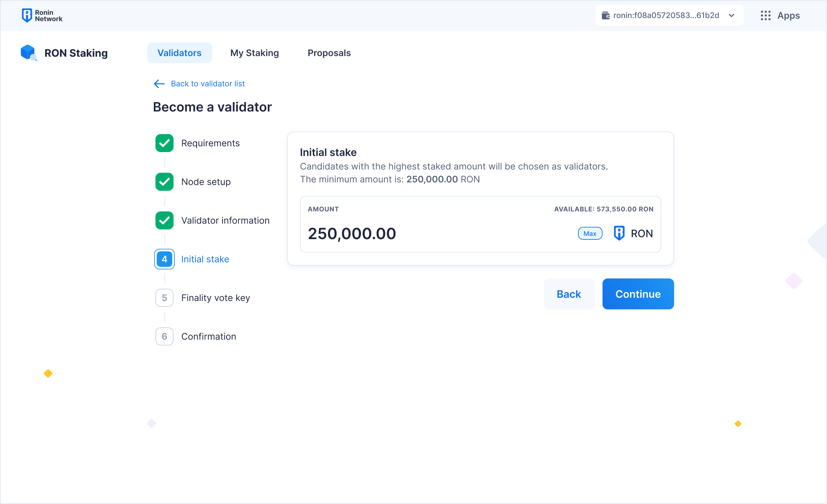This screenshot has width=827, height=504.
Task: Select the Node setup step label
Action: [206, 182]
